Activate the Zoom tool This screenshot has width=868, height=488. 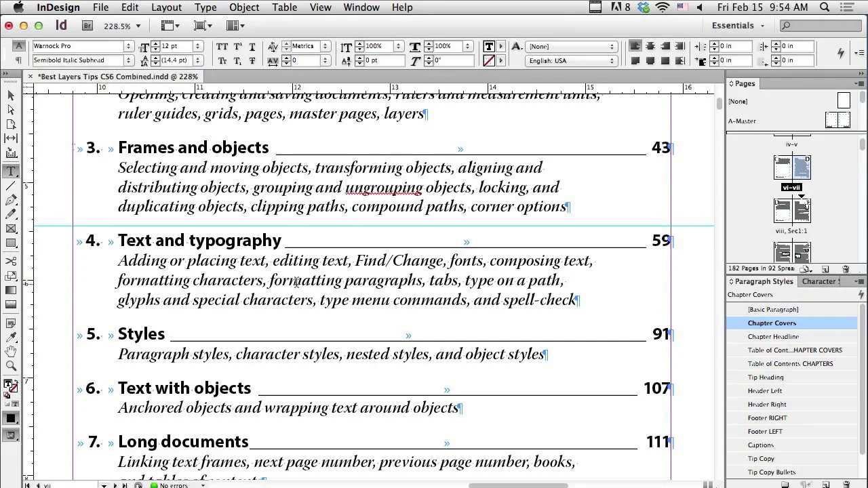point(11,366)
